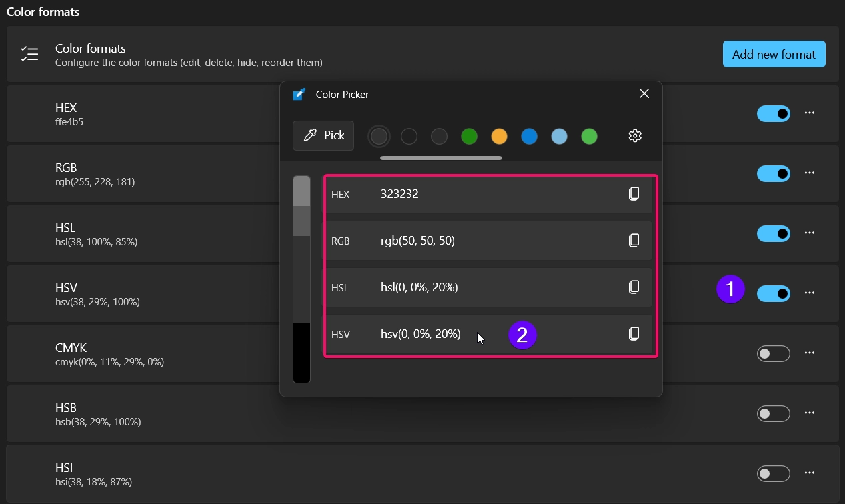845x504 pixels.
Task: Click the Pick eyedropper button
Action: click(323, 136)
